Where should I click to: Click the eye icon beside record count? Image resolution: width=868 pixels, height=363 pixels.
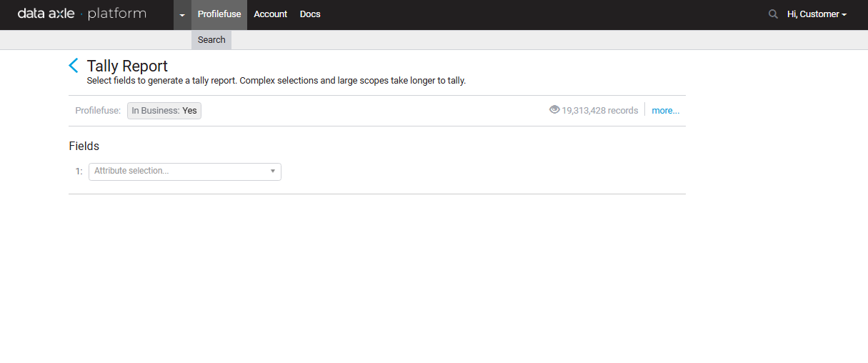554,110
